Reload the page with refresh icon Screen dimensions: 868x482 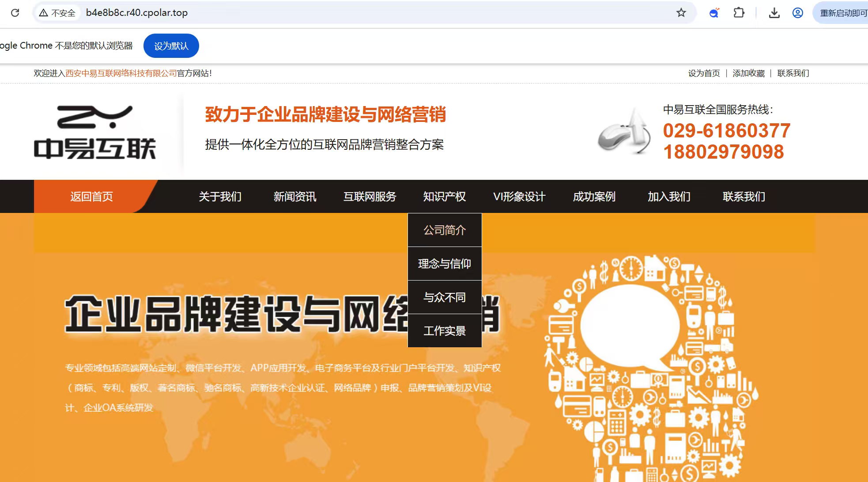15,13
